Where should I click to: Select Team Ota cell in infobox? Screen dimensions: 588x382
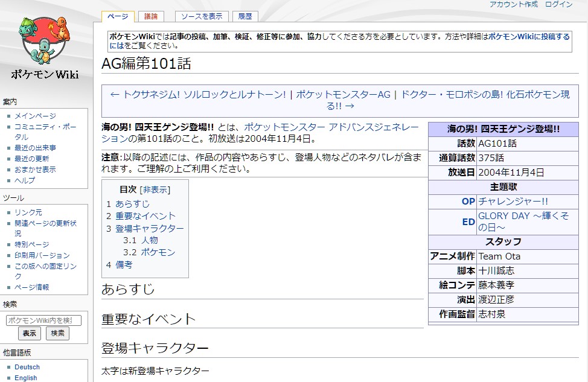[x=527, y=256]
